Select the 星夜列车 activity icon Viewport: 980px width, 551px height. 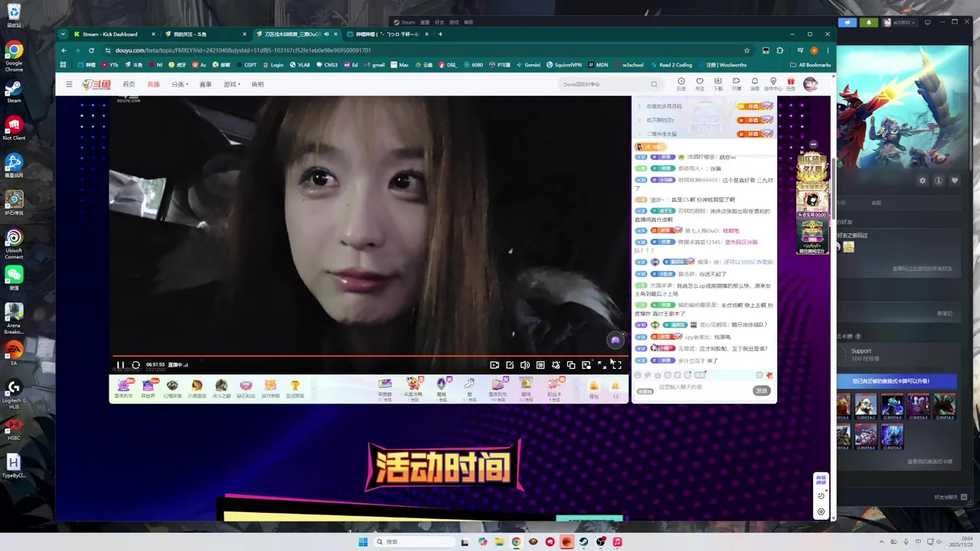123,389
